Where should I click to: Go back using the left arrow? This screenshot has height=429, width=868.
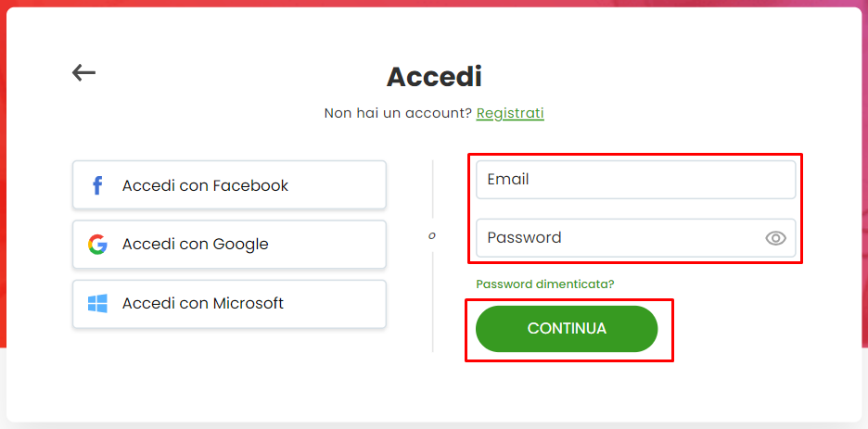pyautogui.click(x=83, y=72)
